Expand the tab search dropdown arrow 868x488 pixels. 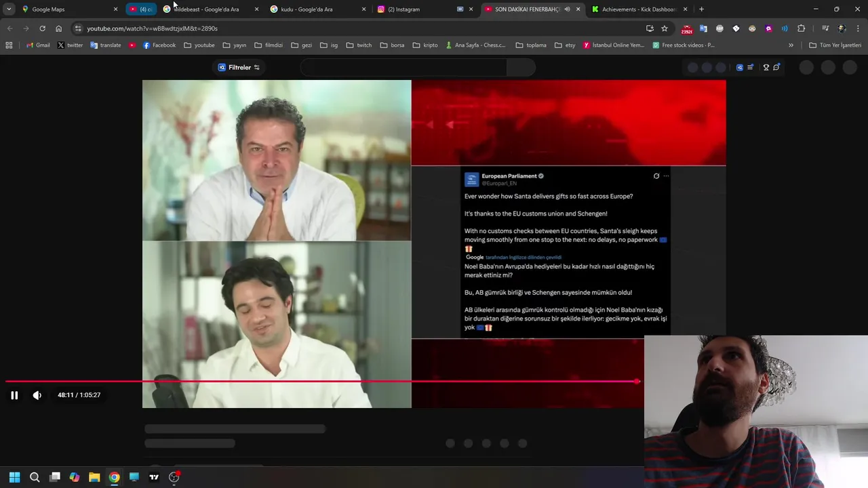(x=9, y=9)
